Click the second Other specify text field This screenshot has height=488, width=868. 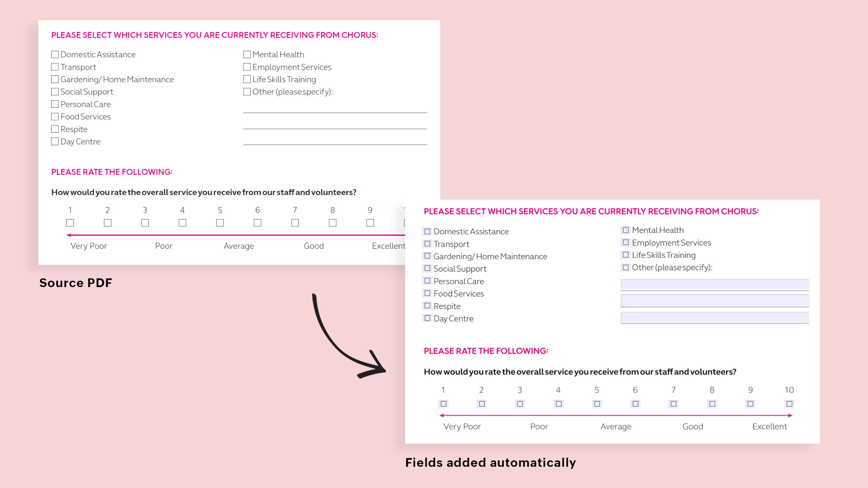coord(714,299)
